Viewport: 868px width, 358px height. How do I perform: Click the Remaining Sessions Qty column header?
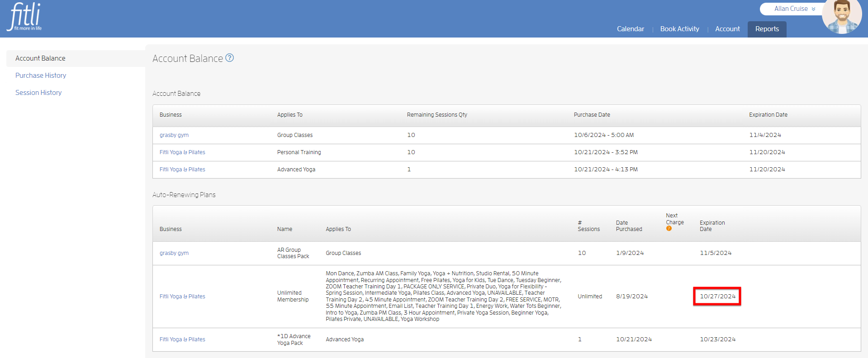click(x=437, y=115)
